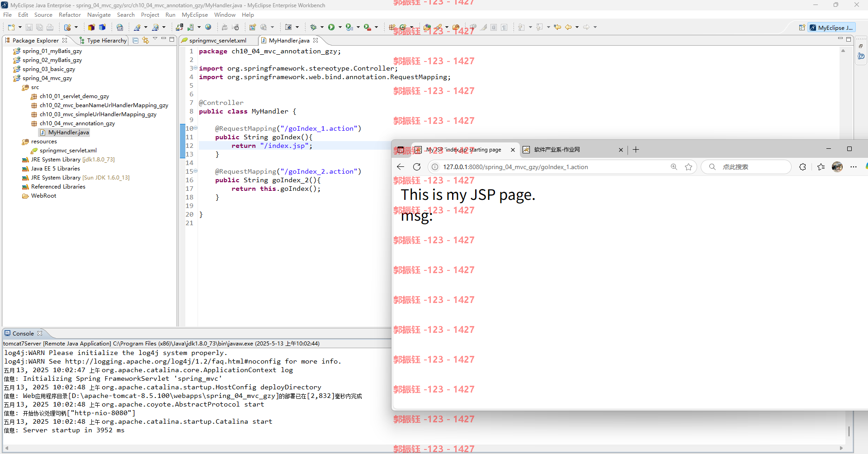This screenshot has width=868, height=454.
Task: Select the Console tab
Action: coord(23,333)
